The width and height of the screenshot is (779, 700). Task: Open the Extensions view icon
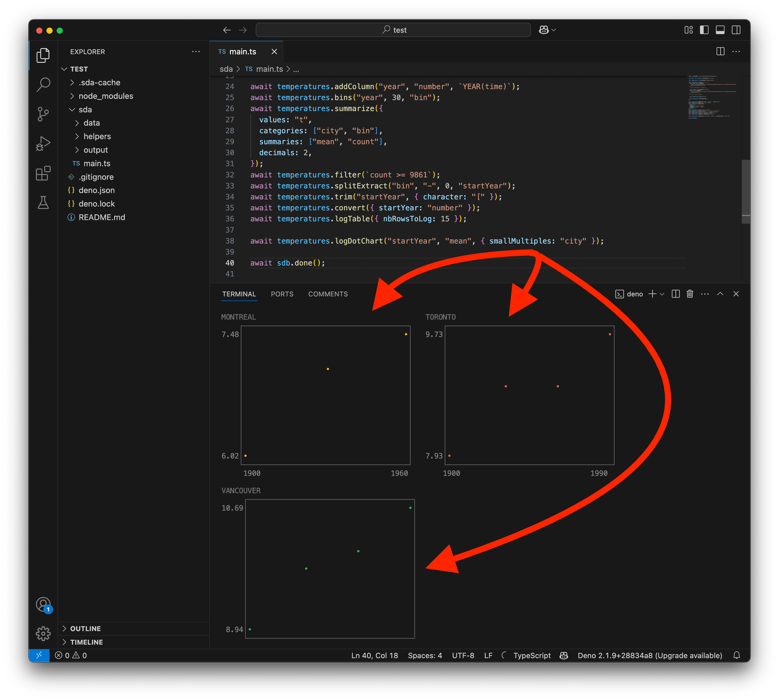43,173
